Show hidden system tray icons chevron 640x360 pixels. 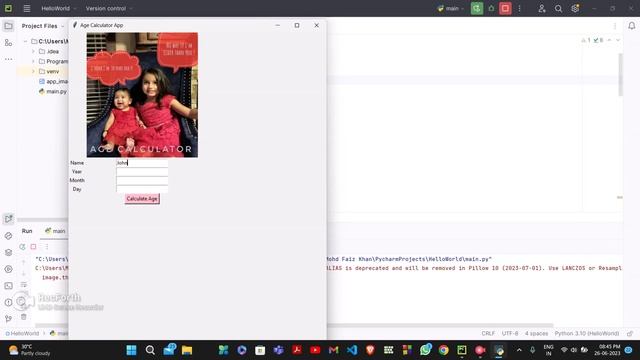pos(519,350)
